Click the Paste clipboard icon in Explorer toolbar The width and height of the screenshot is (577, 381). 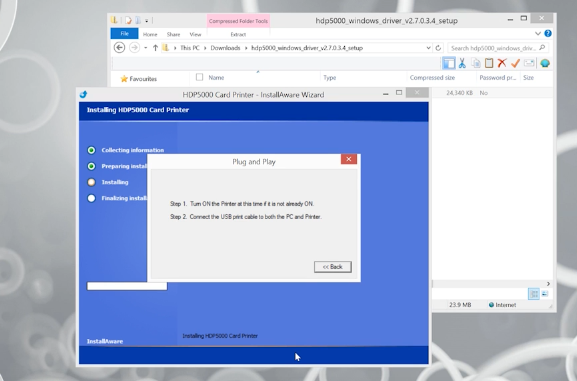click(489, 63)
